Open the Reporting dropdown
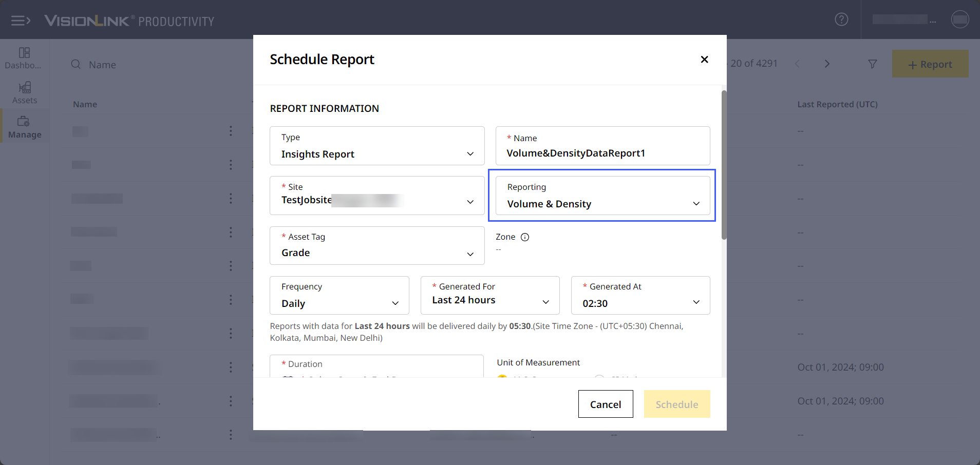The width and height of the screenshot is (980, 465). click(x=602, y=196)
